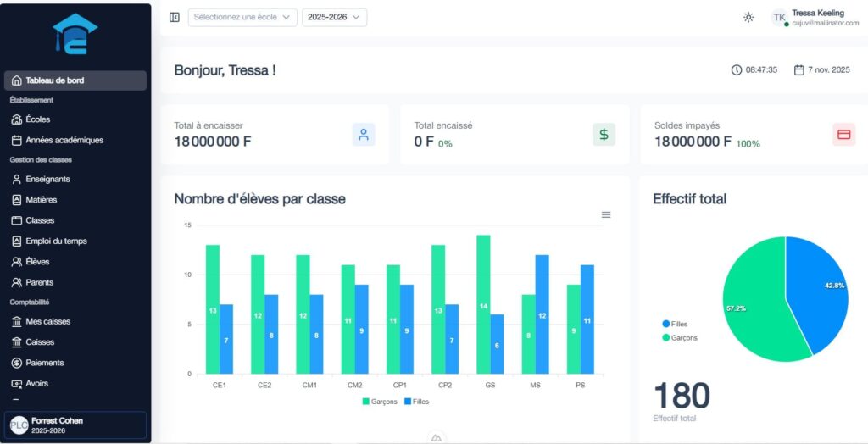Viewport: 868px width, 444px height.
Task: Open the Sélectionnez une école dropdown
Action: [242, 17]
